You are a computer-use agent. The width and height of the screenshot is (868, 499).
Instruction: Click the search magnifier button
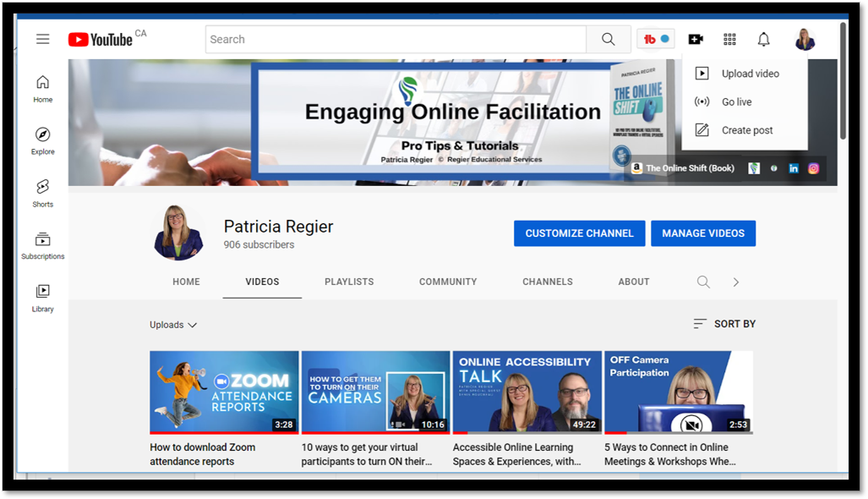coord(609,39)
